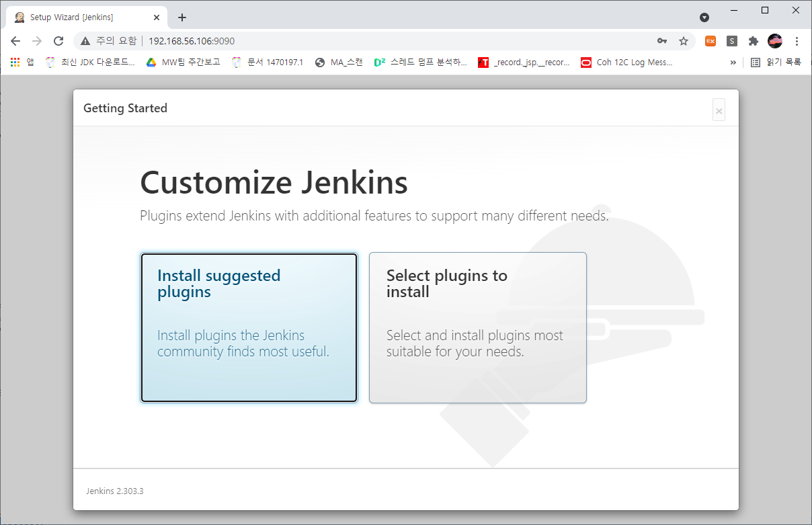The height and width of the screenshot is (525, 812).
Task: Open the Extensions puzzle menu
Action: (754, 41)
